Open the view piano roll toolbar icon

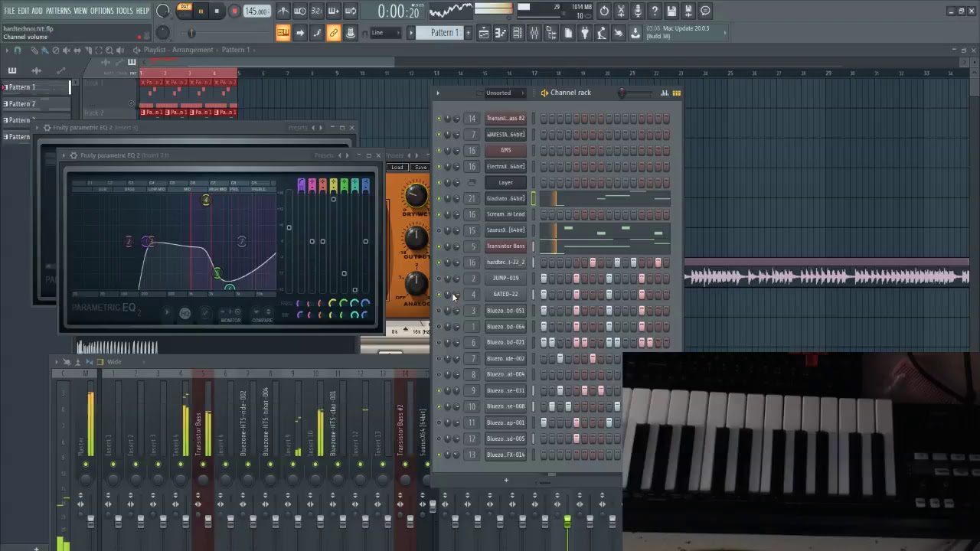pyautogui.click(x=500, y=33)
